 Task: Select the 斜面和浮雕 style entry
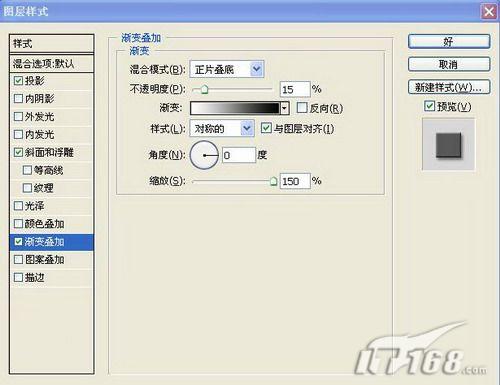point(52,153)
